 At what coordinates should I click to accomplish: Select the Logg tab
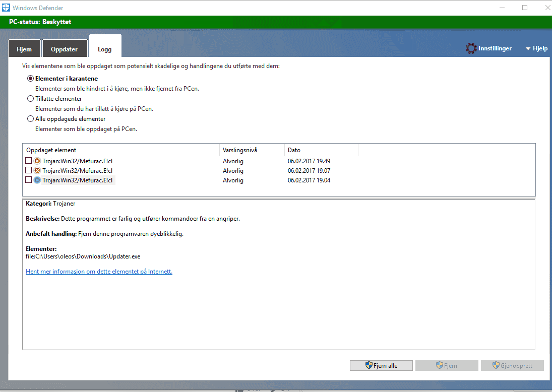coord(105,47)
